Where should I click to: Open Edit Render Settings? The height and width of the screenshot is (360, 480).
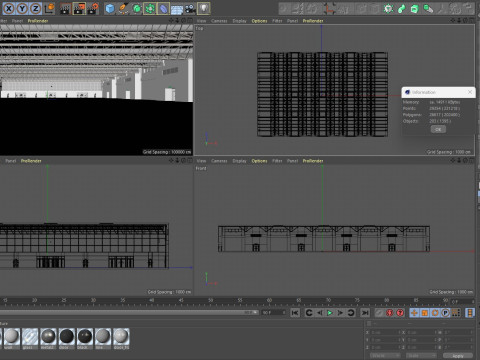[x=93, y=8]
